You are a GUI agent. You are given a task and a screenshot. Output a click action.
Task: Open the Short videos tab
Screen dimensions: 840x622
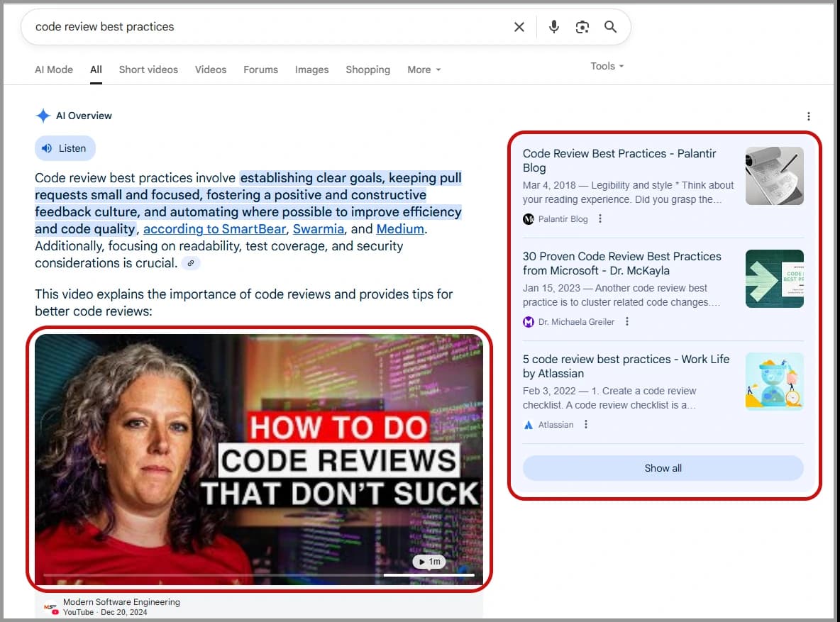pyautogui.click(x=148, y=70)
